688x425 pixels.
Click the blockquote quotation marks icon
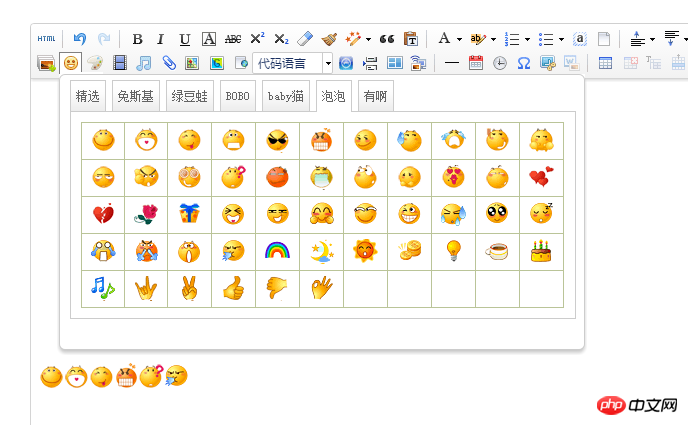pyautogui.click(x=387, y=39)
